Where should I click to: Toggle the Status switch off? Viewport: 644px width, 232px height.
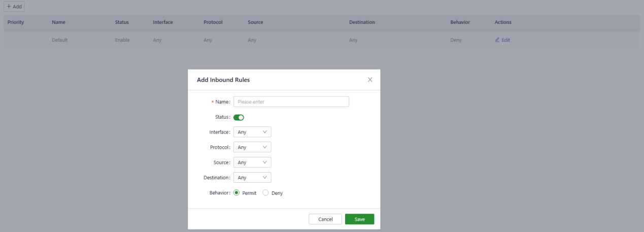click(239, 117)
